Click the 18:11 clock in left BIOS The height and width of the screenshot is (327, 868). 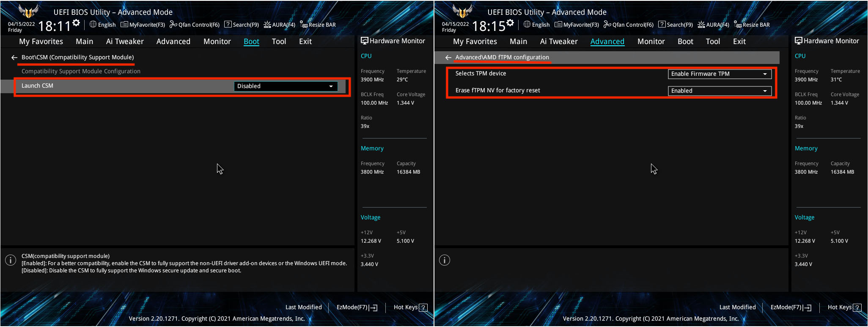point(55,26)
